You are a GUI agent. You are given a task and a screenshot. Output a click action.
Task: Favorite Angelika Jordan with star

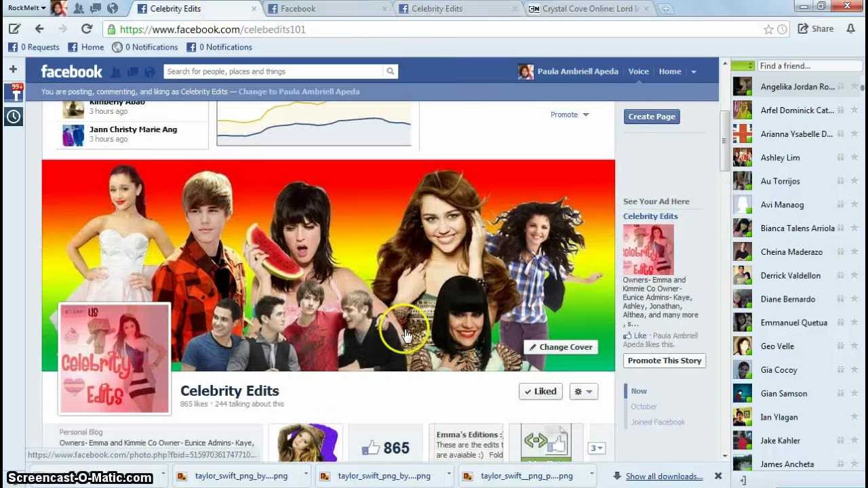(x=854, y=87)
